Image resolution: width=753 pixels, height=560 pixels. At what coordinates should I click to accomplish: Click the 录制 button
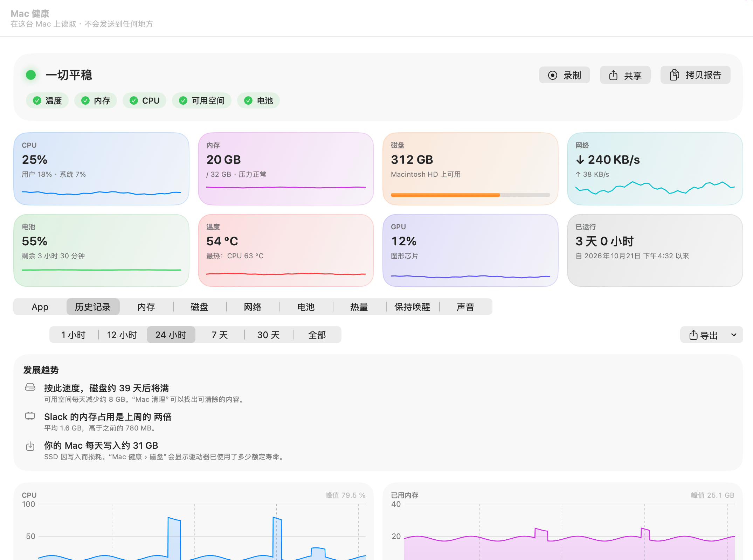pos(564,75)
